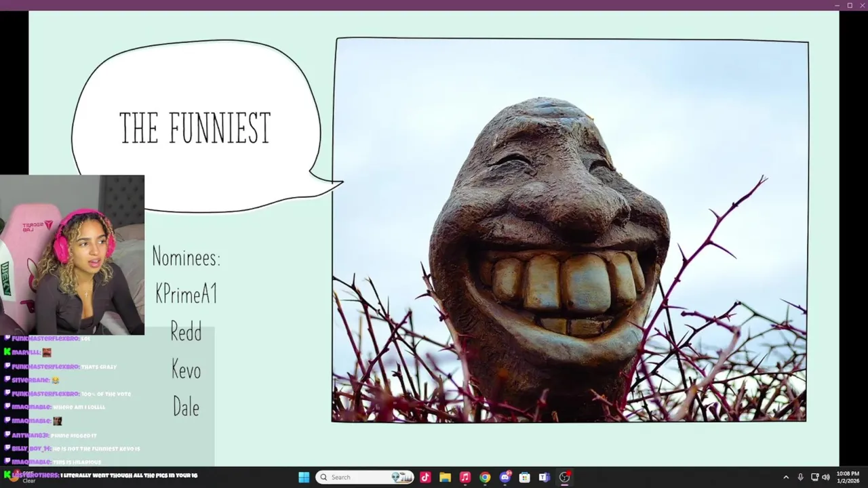Select the nominee name 'Kevo'

[x=186, y=370]
